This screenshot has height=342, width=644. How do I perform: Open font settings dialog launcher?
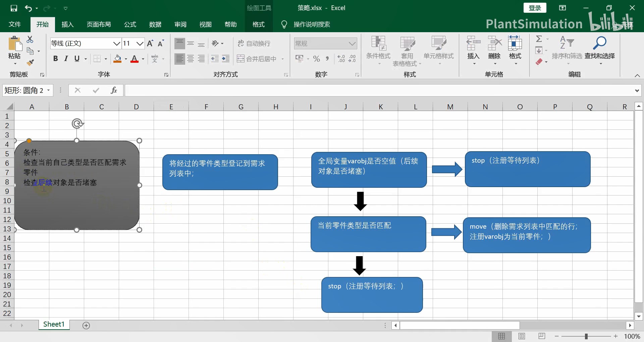pos(166,75)
